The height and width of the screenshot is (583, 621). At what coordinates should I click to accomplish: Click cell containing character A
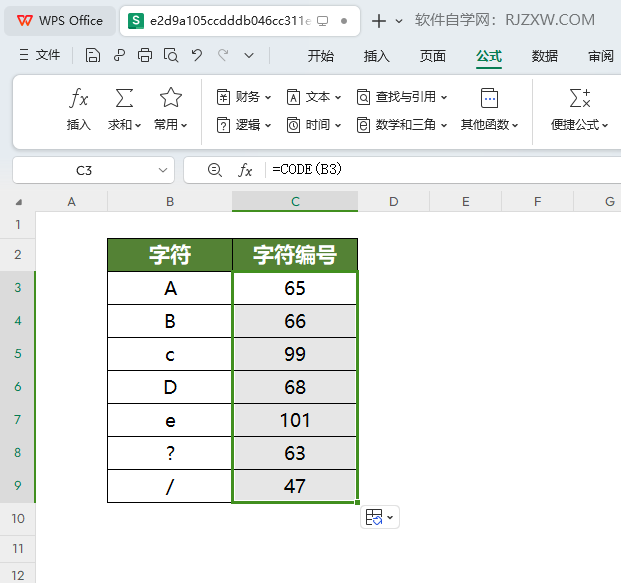tap(170, 288)
